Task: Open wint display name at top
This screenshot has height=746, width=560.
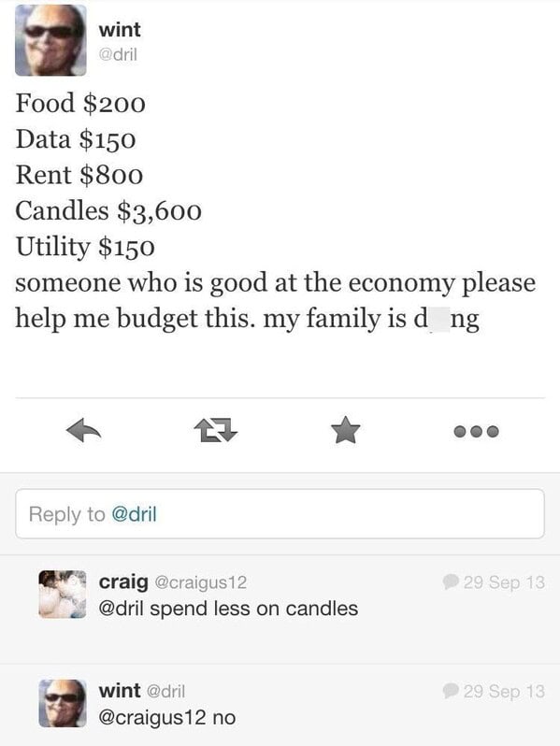Action: [120, 30]
